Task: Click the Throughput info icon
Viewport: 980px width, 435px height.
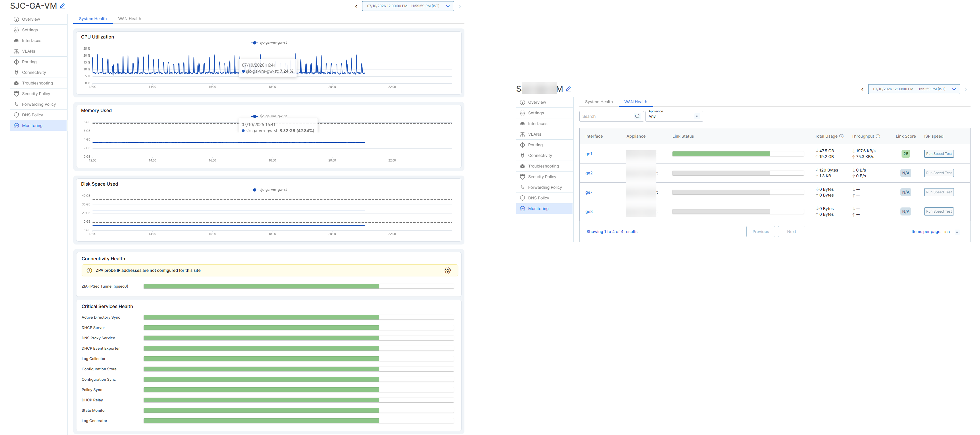Action: click(x=878, y=136)
